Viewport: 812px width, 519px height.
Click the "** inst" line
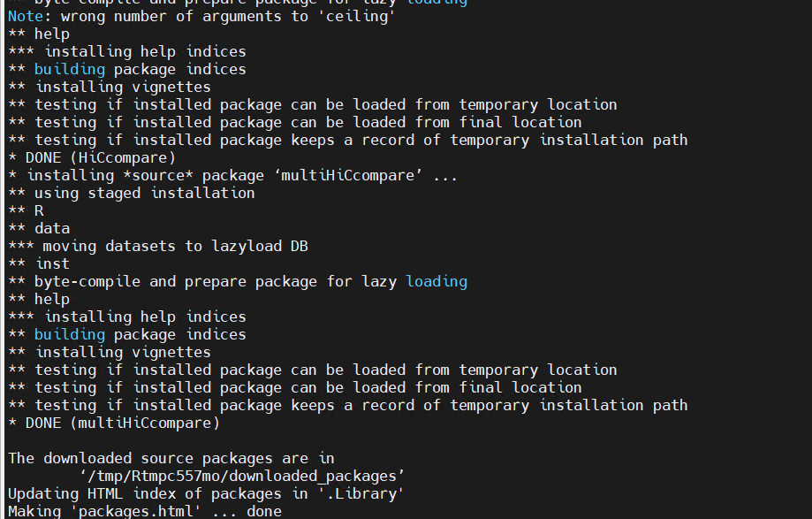(39, 263)
